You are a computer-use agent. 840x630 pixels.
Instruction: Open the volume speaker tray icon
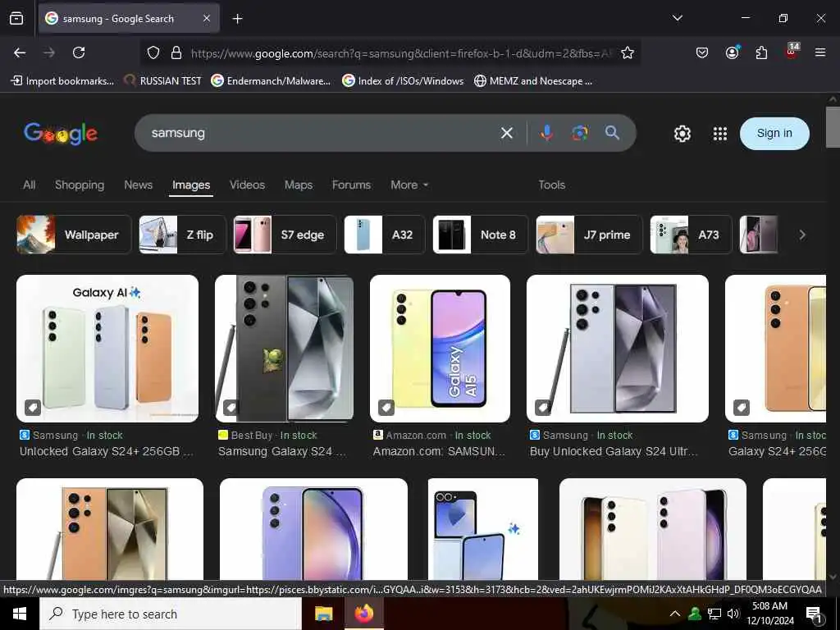click(733, 614)
